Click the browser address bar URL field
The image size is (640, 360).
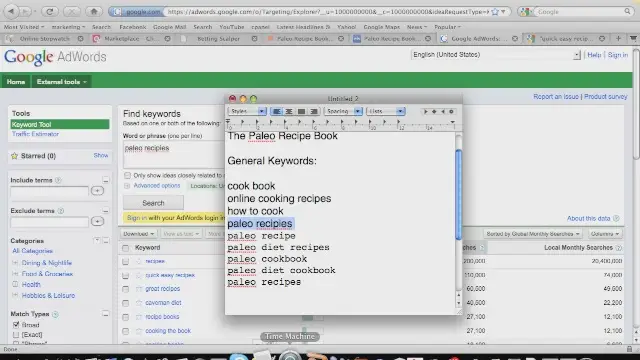[x=327, y=12]
